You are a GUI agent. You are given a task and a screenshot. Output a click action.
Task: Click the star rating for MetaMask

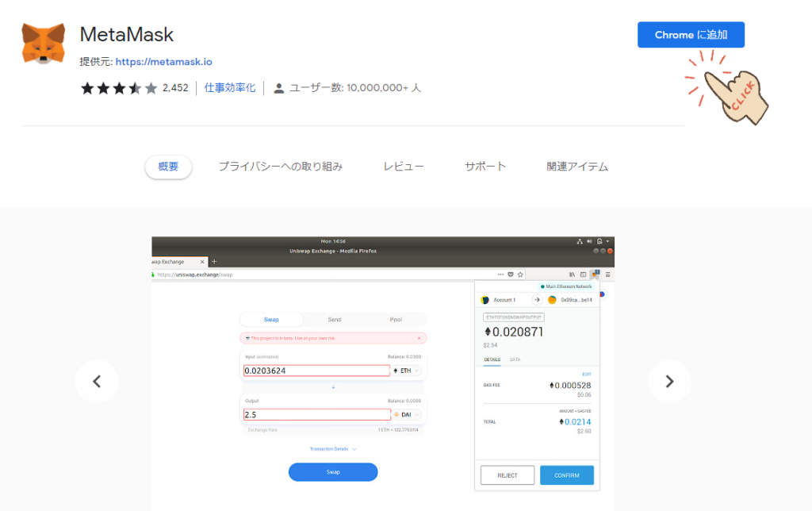(x=119, y=88)
